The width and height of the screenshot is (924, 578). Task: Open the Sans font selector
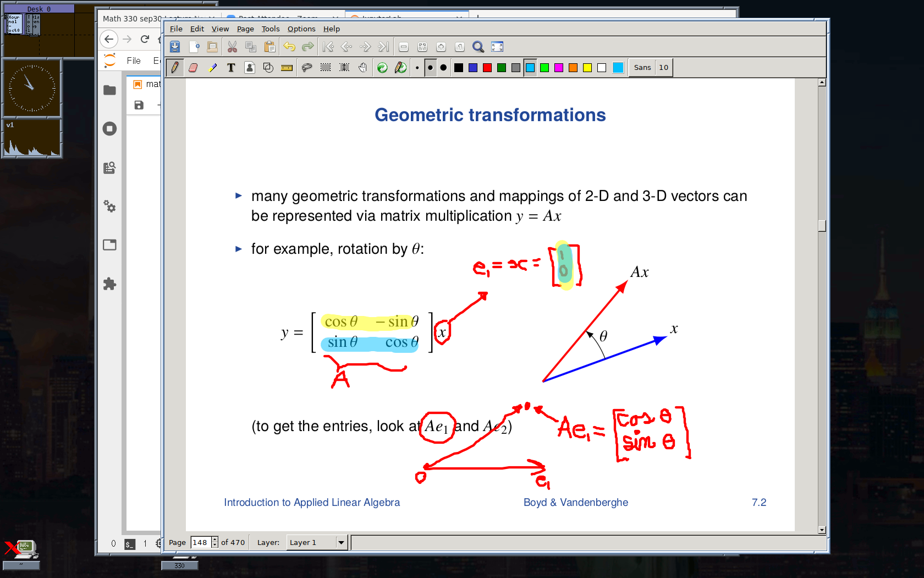[642, 68]
